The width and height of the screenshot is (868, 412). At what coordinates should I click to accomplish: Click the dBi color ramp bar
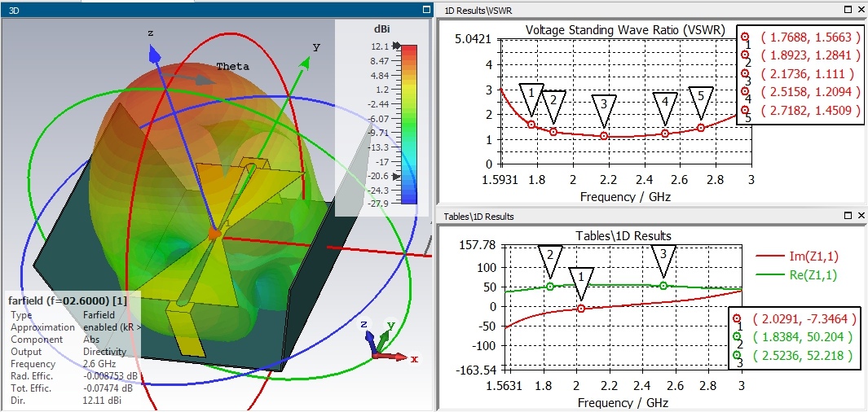click(409, 122)
